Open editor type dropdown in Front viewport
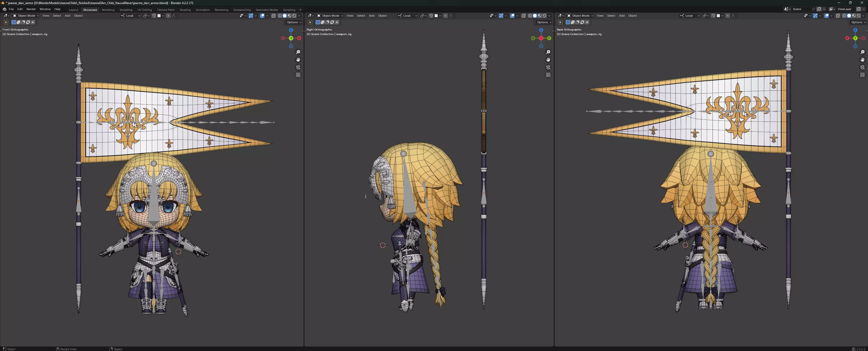 6,15
